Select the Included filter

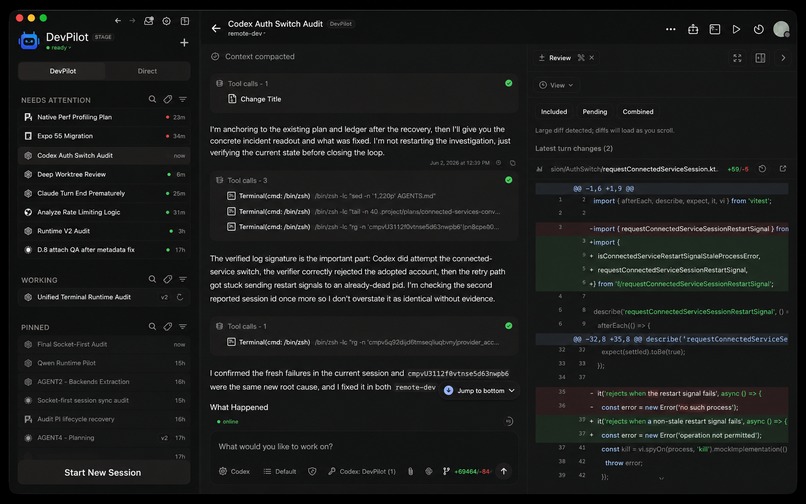[554, 112]
